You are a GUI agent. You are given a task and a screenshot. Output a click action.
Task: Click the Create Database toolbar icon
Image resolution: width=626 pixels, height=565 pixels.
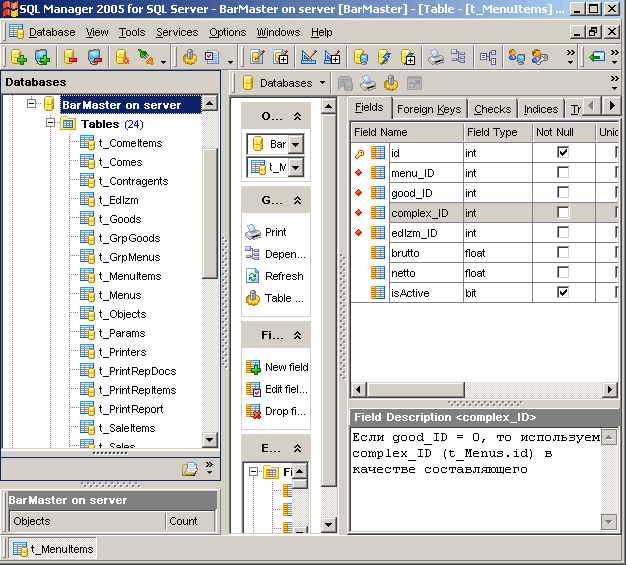tap(18, 57)
